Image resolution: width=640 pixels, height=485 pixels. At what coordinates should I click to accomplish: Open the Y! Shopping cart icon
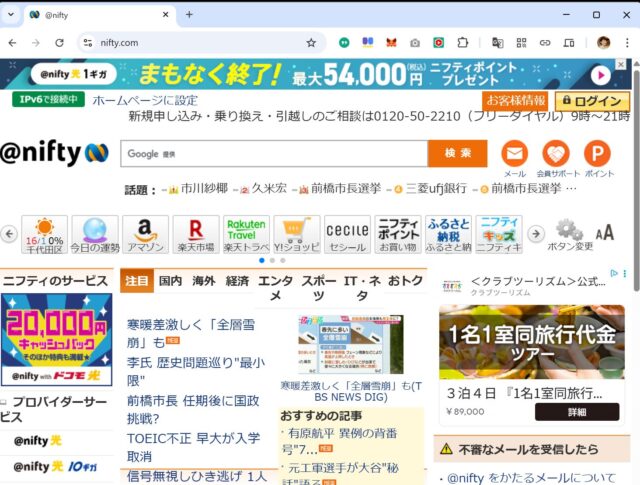[x=298, y=233]
